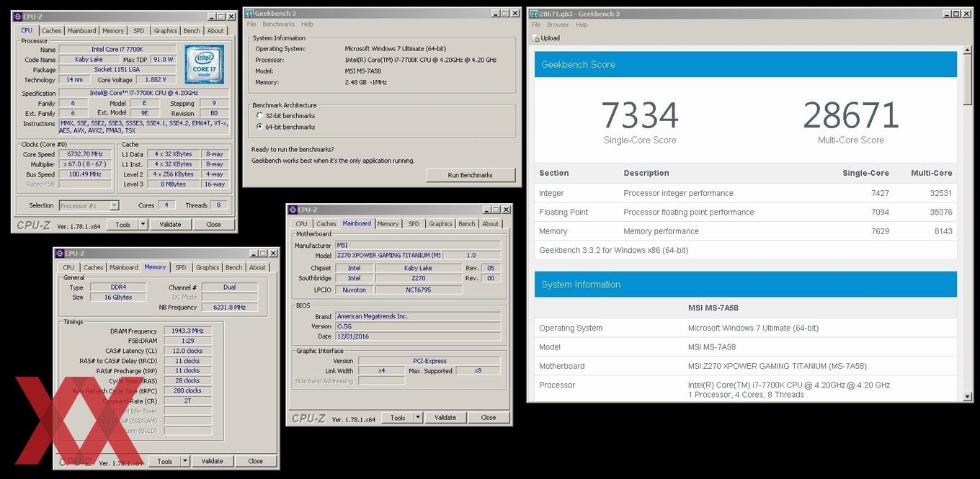Viewport: 980px width, 479px height.
Task: Click the Integer row in the Geekbench score table
Action: [746, 193]
